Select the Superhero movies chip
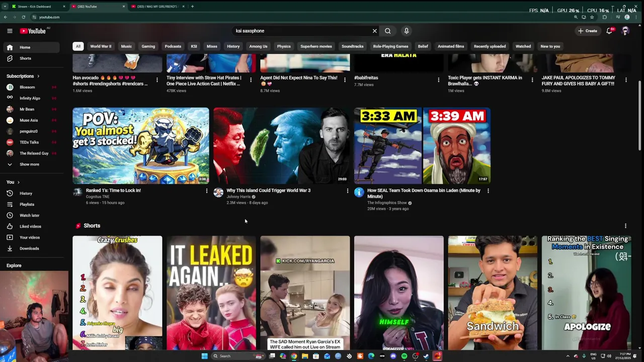Image resolution: width=644 pixels, height=362 pixels. click(316, 46)
